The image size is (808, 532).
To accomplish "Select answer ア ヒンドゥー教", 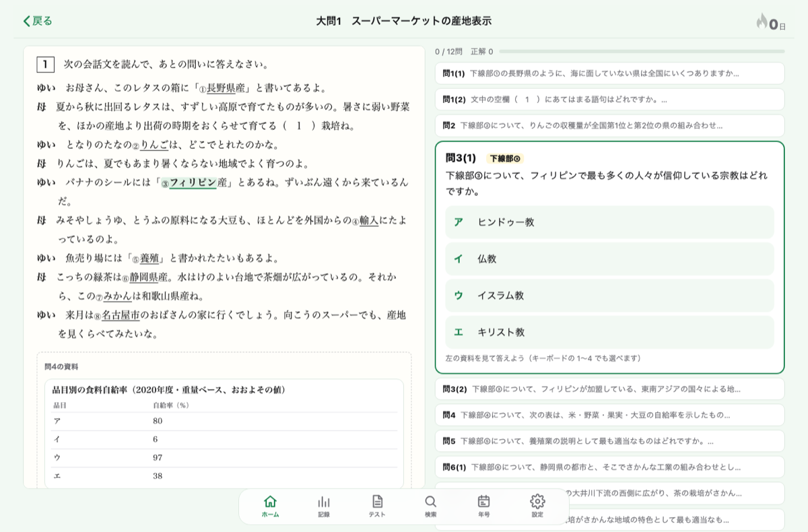I will click(x=609, y=222).
